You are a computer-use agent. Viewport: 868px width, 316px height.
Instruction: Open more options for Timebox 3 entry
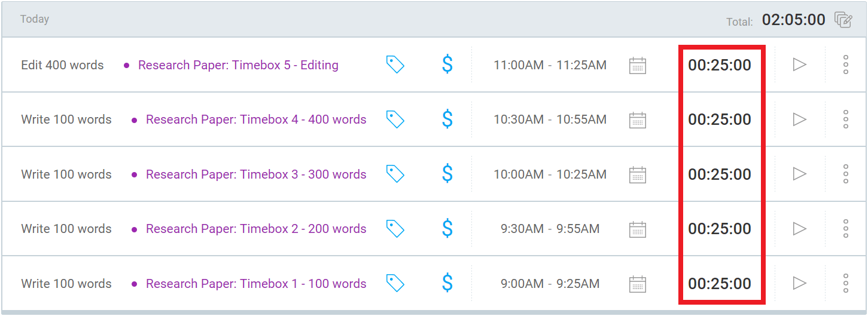[845, 174]
